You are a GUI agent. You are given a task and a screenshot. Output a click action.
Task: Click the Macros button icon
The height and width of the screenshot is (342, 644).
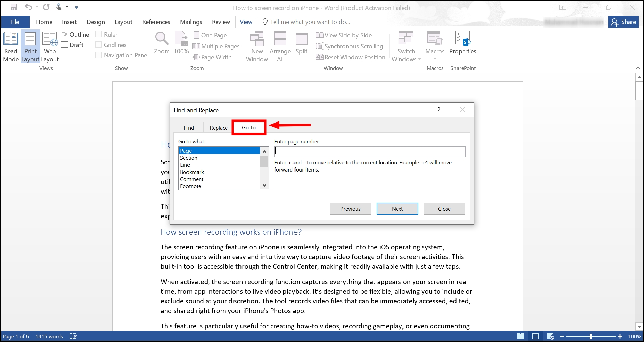pos(435,39)
